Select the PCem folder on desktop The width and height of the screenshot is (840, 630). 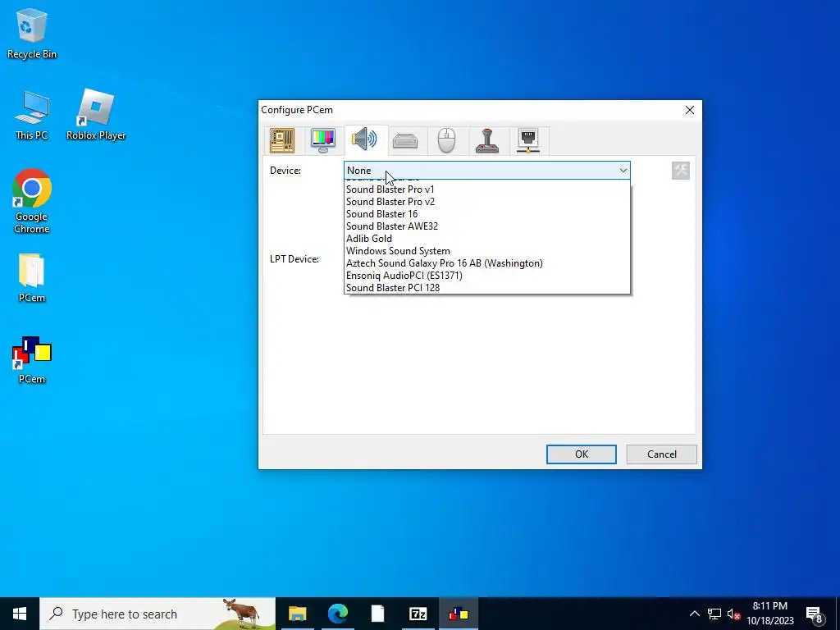(32, 278)
